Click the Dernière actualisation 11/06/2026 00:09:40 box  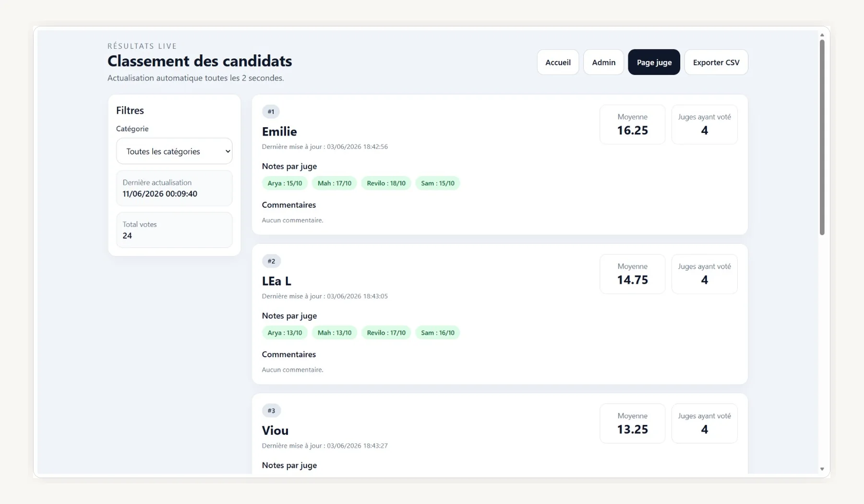[x=174, y=188]
